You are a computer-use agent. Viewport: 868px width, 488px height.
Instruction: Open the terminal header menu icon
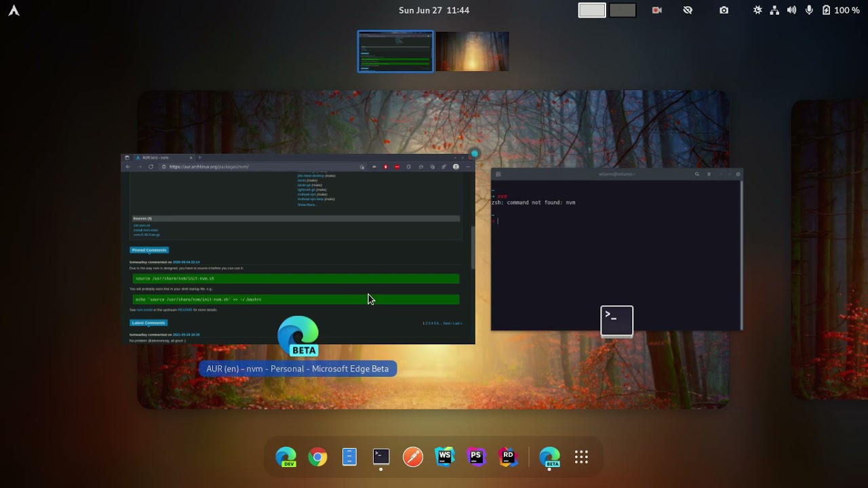[709, 174]
